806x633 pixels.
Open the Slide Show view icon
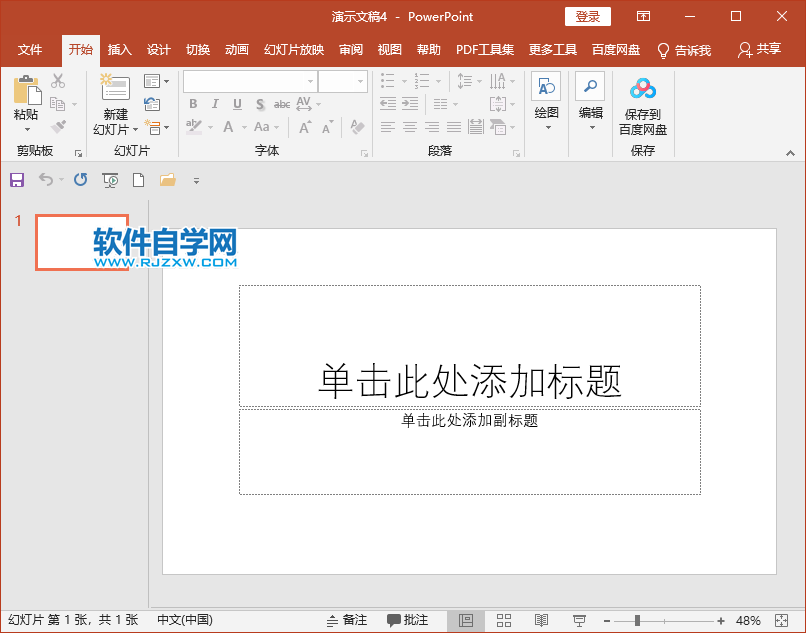578,620
